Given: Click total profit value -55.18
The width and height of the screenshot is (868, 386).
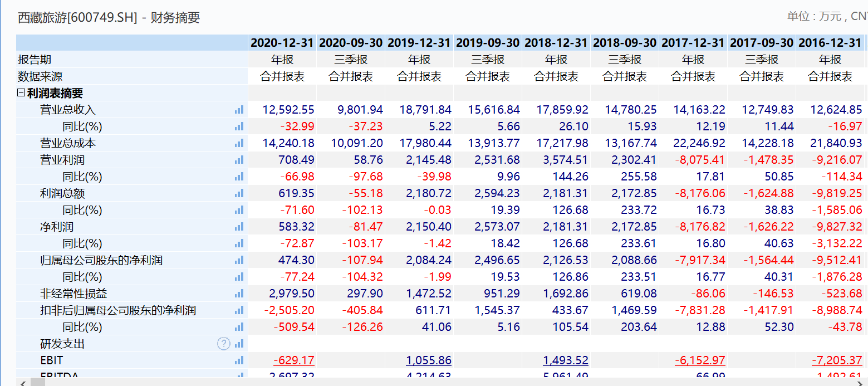Looking at the screenshot, I should (366, 193).
